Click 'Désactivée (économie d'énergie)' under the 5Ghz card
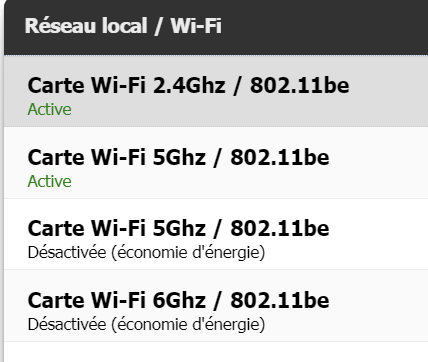The width and height of the screenshot is (428, 362). point(146,253)
